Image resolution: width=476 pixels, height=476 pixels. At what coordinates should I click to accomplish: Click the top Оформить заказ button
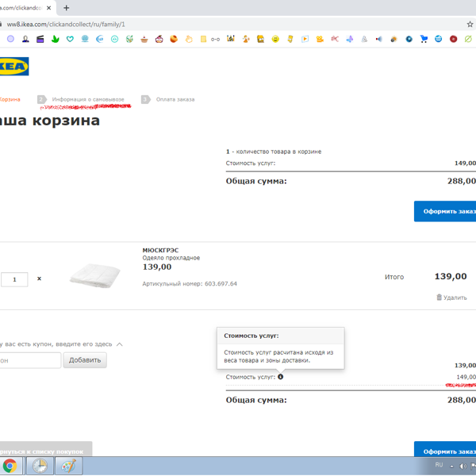click(x=445, y=211)
